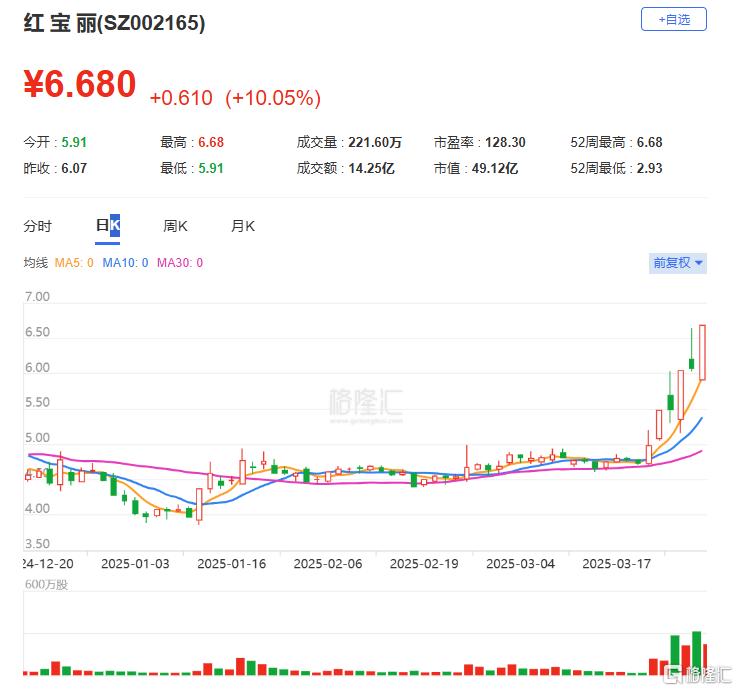Click stock title 红宝丽(SZ002165)
The width and height of the screenshot is (739, 691).
tap(115, 23)
